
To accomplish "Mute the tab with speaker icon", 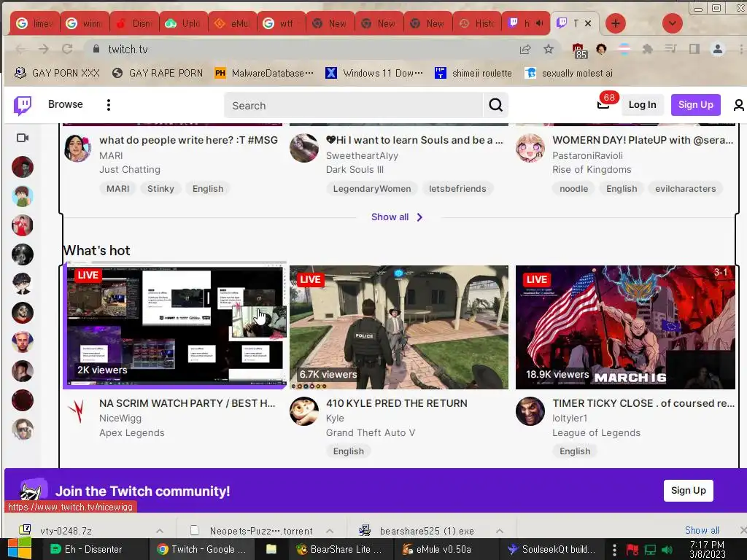I will 539,23.
